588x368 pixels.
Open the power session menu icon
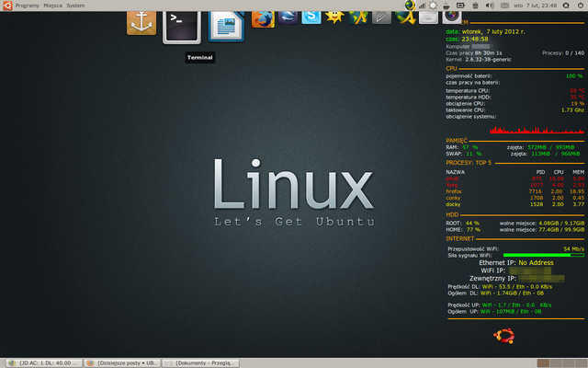[x=580, y=6]
